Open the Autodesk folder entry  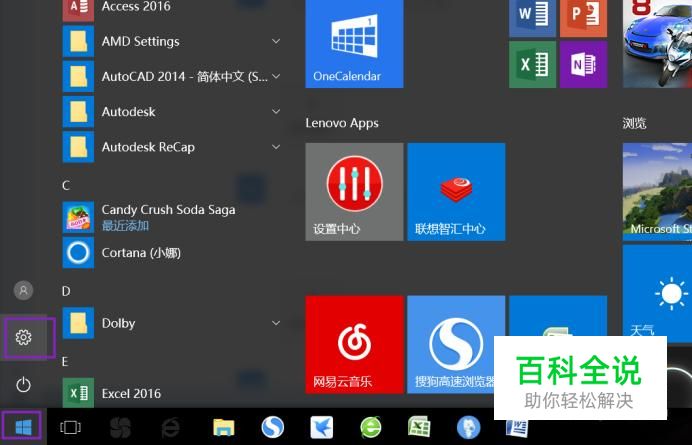pyautogui.click(x=174, y=111)
